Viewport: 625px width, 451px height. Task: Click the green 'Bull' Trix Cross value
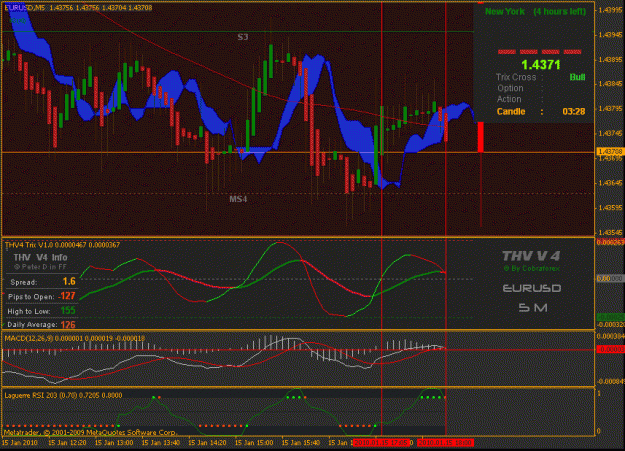(577, 77)
